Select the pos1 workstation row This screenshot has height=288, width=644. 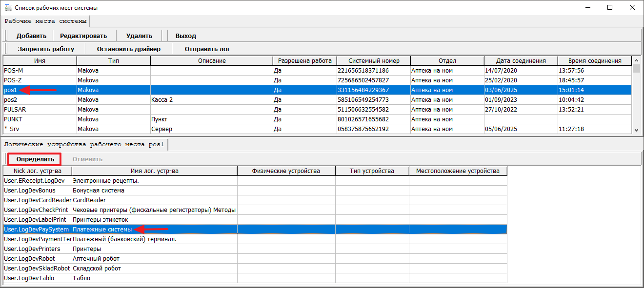coord(317,90)
